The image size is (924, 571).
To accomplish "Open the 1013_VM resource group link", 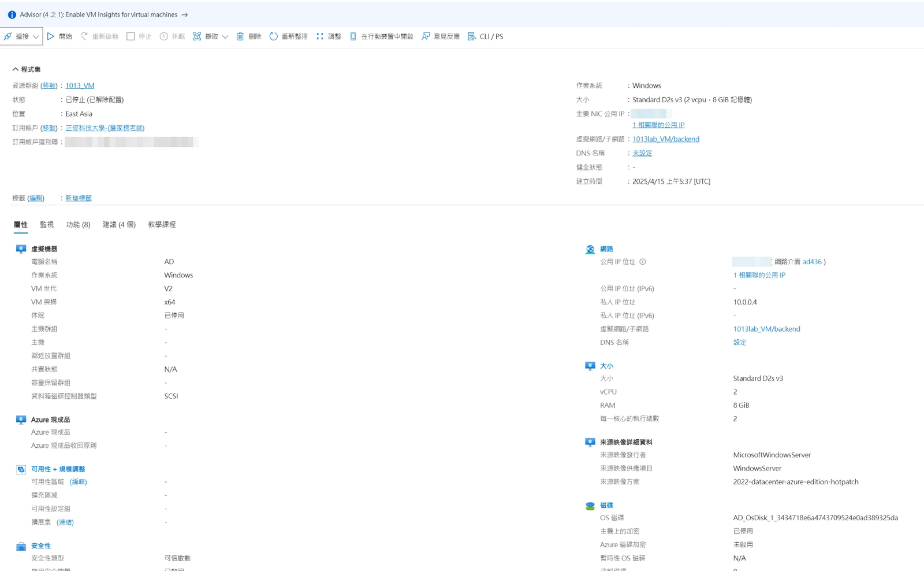I will pyautogui.click(x=80, y=86).
